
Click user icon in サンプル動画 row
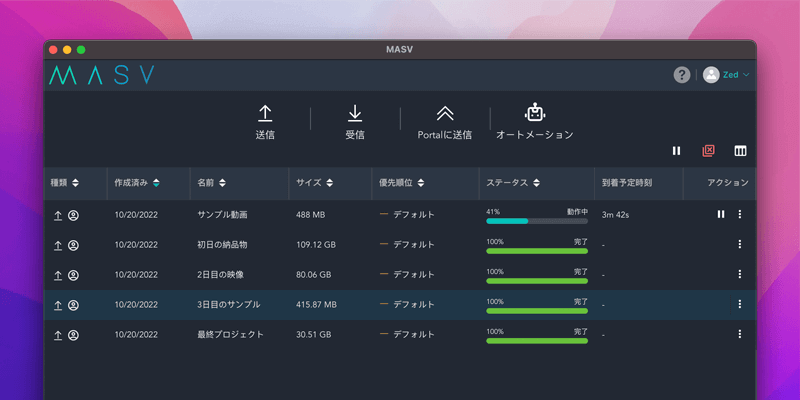73,215
